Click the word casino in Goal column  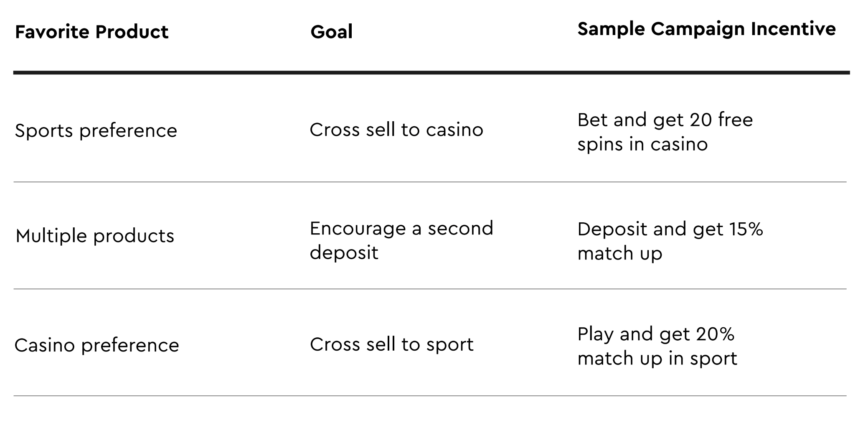(454, 130)
